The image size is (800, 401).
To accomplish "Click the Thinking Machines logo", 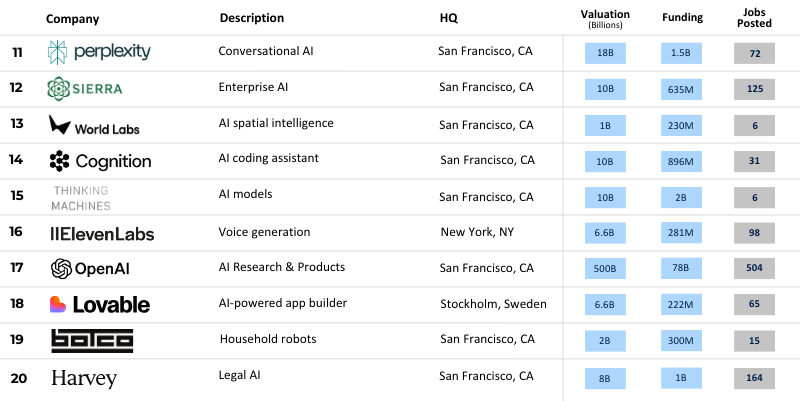I will 80,197.
